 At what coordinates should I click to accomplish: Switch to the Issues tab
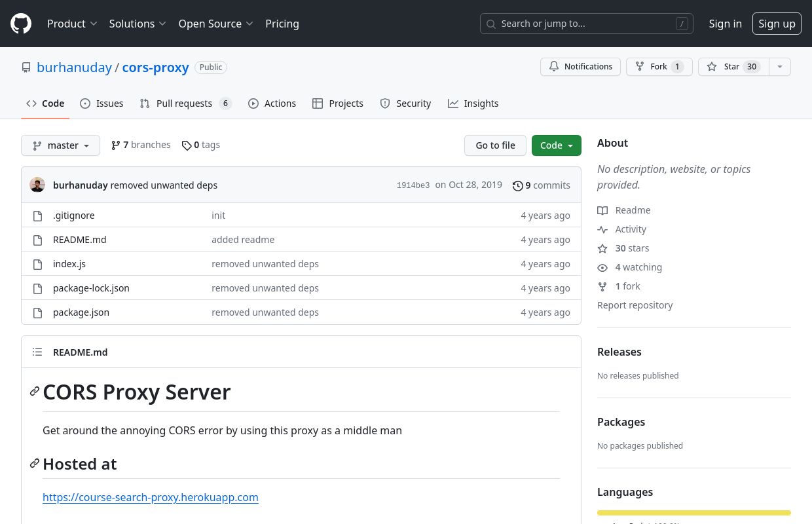coord(101,103)
